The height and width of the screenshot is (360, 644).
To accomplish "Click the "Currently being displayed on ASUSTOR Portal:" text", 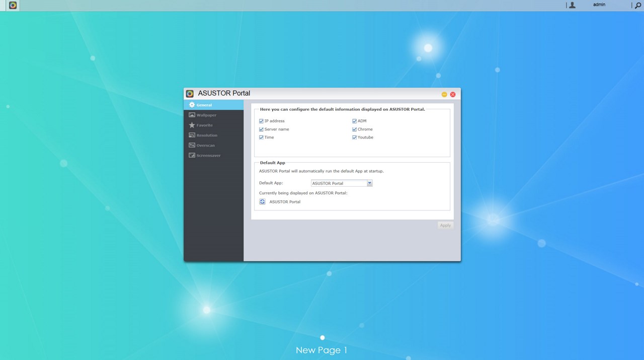I will [x=303, y=193].
